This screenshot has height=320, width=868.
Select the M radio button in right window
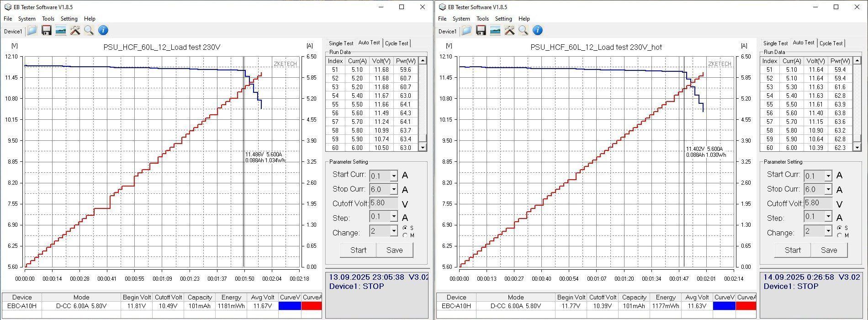[840, 235]
